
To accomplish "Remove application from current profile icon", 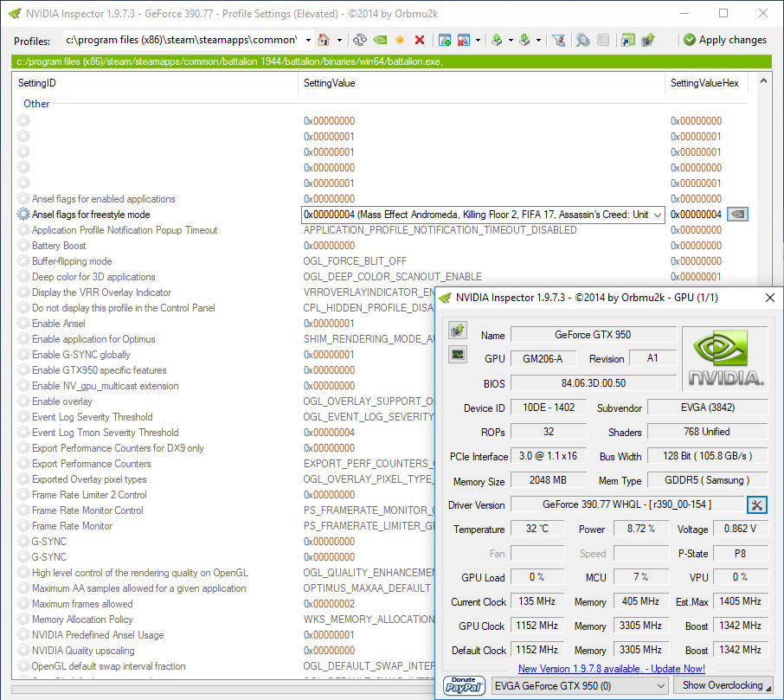I will coord(464,40).
